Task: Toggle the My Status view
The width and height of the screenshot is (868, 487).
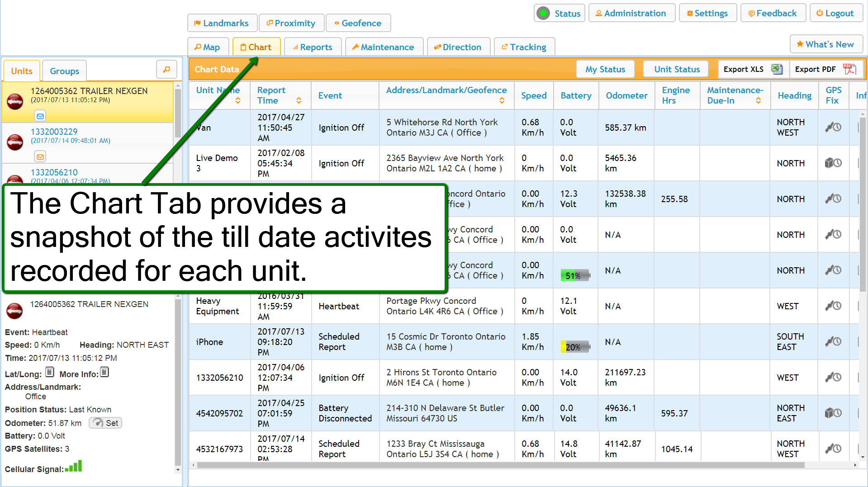Action: pos(605,69)
